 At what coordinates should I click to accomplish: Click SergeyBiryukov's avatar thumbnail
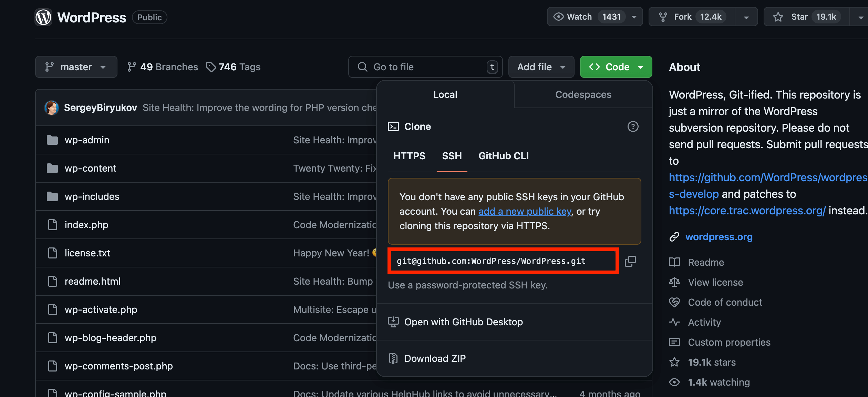point(52,108)
